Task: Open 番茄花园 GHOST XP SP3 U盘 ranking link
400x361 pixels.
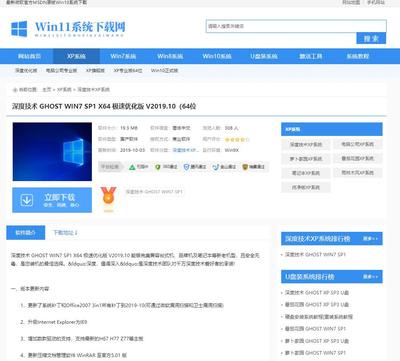Action: (x=317, y=304)
